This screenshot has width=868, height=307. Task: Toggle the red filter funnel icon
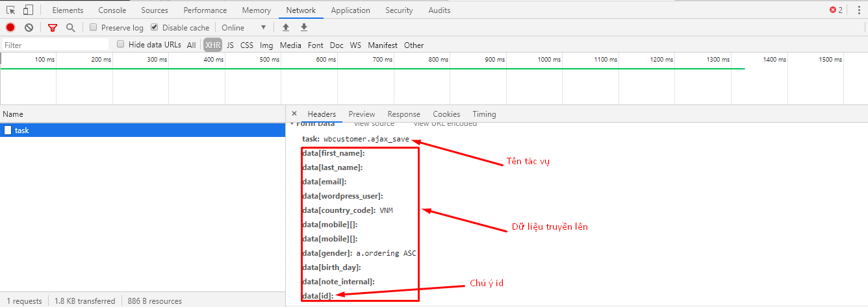pos(53,27)
